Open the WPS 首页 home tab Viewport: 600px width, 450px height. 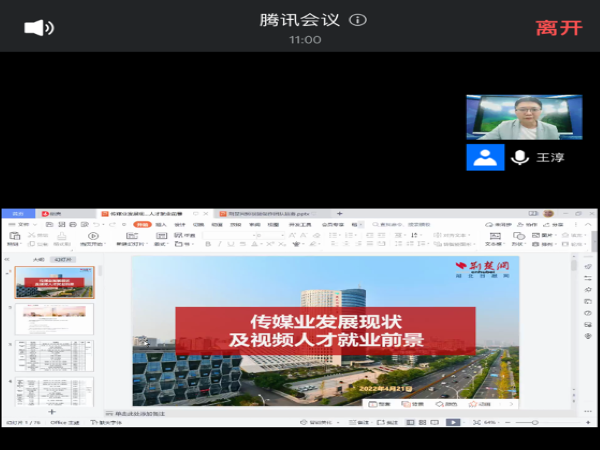click(18, 214)
